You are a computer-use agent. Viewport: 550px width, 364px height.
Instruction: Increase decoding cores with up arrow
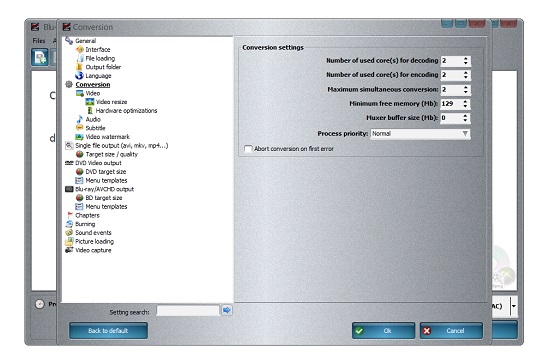[x=465, y=58]
